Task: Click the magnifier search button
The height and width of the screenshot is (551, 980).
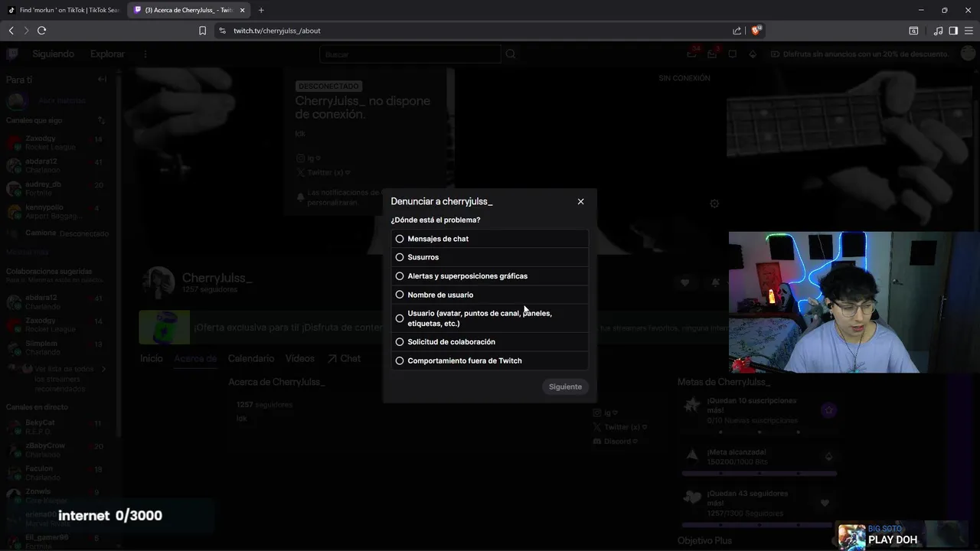Action: click(x=511, y=54)
